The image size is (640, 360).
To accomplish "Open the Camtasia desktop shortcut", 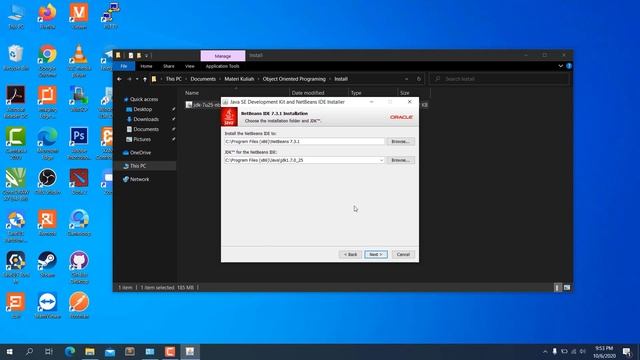I will (x=16, y=144).
